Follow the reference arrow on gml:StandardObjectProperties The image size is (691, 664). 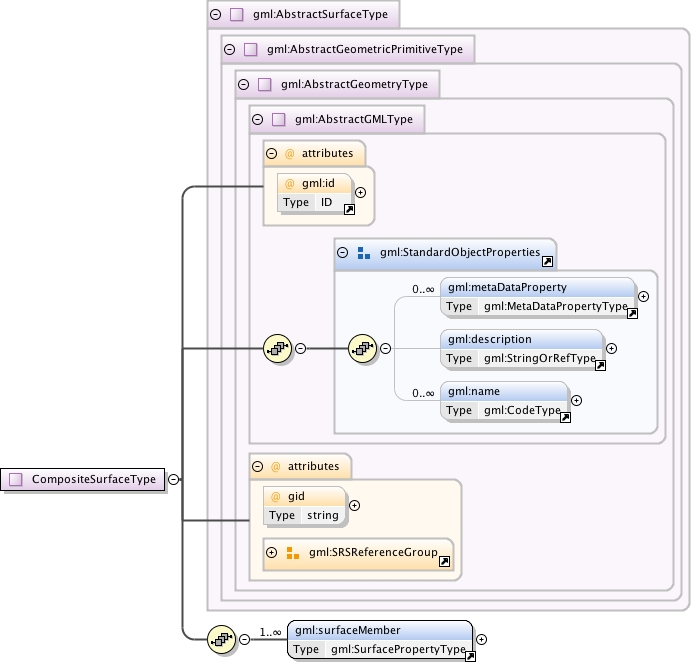coord(547,262)
